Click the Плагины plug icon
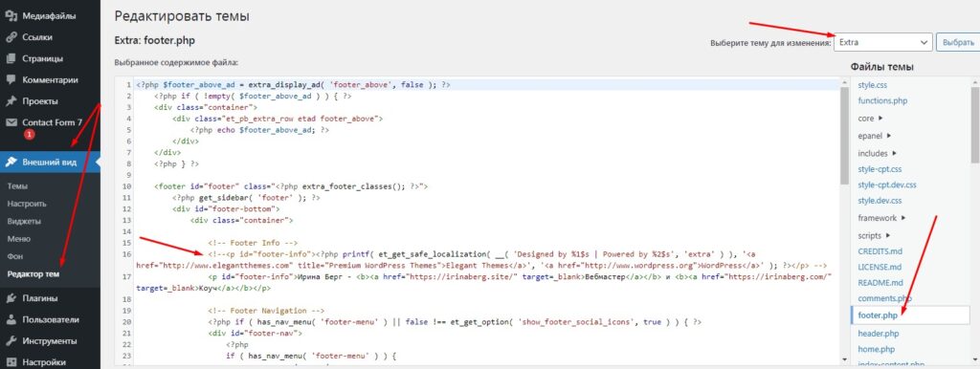Viewport: 980px width, 369px height. (x=11, y=298)
